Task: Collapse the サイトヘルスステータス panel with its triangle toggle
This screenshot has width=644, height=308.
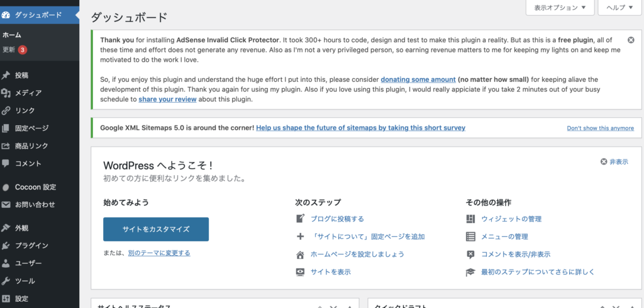Action: 350,307
